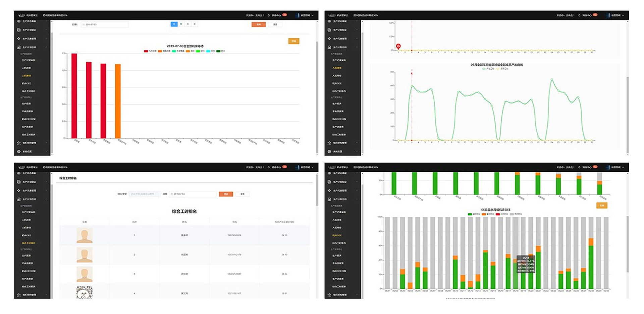The image size is (644, 314).
Task: Click the notification bell in ranking table window header
Action: click(x=269, y=167)
